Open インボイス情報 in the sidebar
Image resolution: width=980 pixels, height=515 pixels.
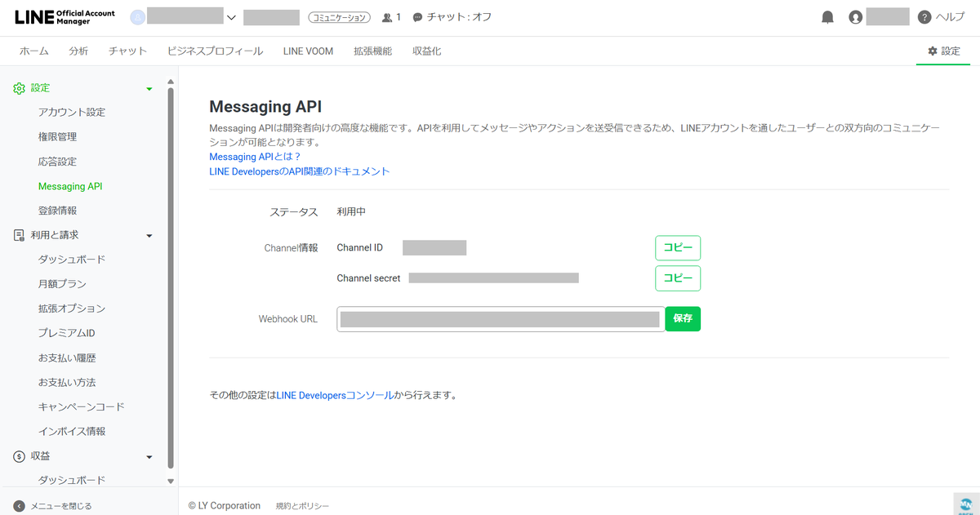click(72, 431)
